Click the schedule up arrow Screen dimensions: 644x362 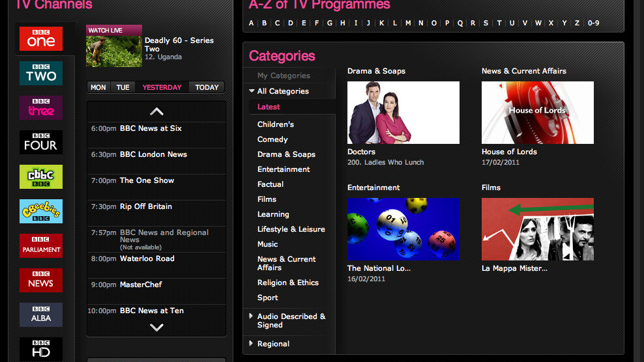coord(156,111)
